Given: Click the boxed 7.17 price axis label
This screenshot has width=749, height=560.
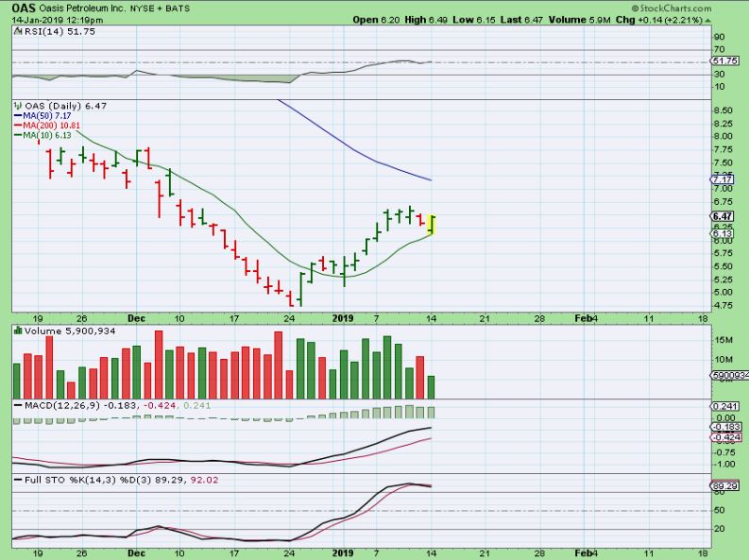Looking at the screenshot, I should click(722, 179).
